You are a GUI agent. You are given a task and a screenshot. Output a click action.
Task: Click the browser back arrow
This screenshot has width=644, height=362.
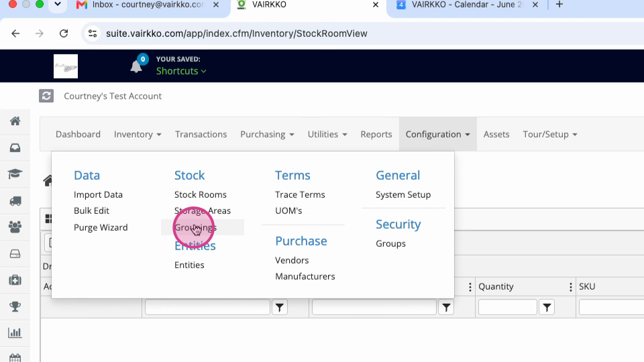15,34
